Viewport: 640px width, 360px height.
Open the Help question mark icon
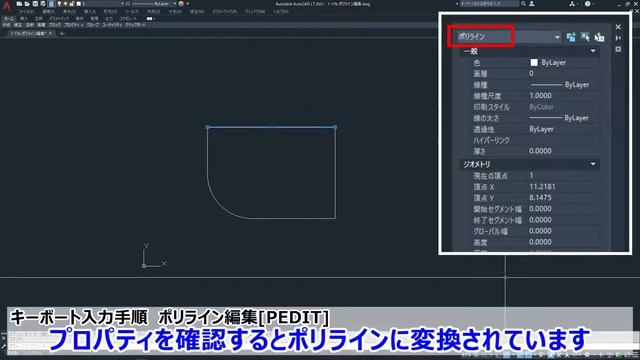587,3
